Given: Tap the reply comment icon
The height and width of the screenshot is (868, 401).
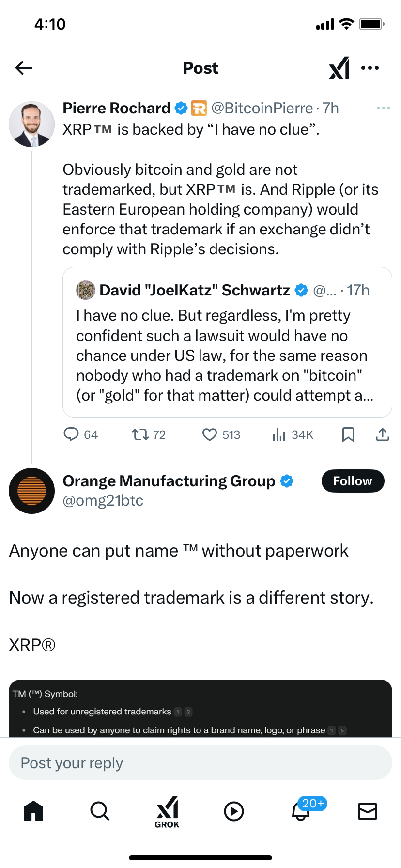Looking at the screenshot, I should click(x=71, y=434).
